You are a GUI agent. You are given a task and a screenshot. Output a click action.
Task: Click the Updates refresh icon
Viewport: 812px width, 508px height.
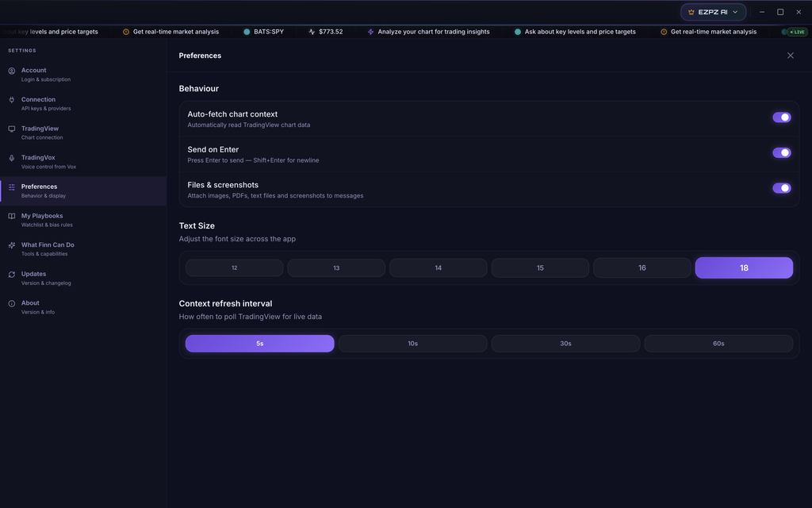pyautogui.click(x=11, y=274)
